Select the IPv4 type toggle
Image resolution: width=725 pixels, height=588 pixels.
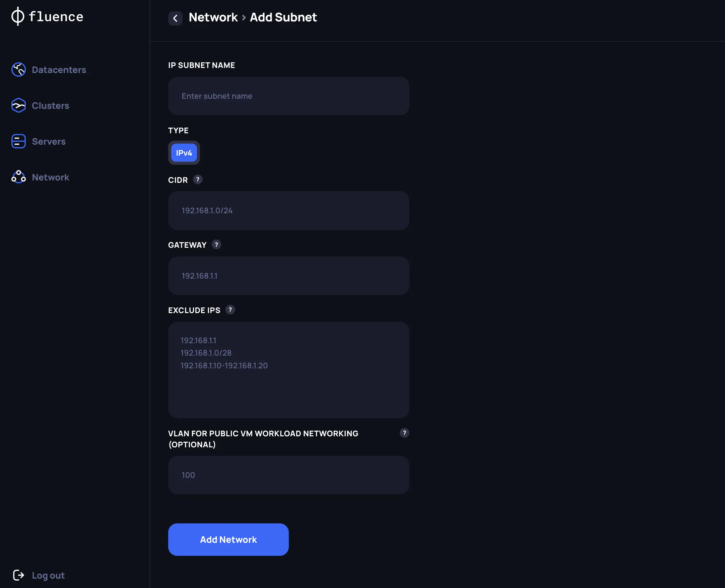184,153
